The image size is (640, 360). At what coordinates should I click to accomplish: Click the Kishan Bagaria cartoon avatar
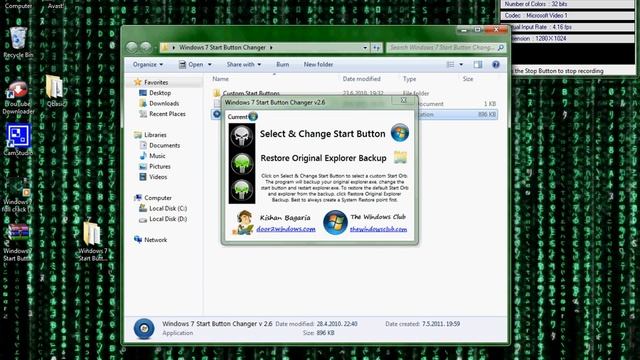pyautogui.click(x=243, y=222)
